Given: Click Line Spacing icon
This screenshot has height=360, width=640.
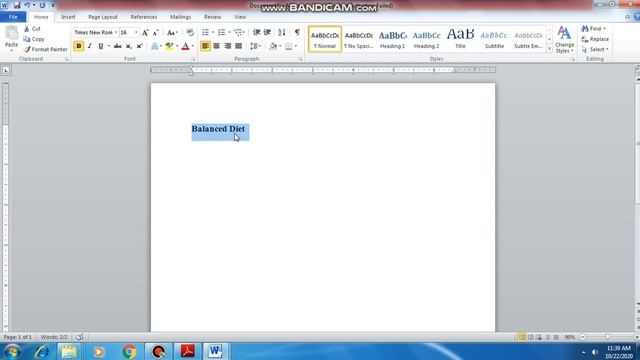Looking at the screenshot, I should pos(254,46).
